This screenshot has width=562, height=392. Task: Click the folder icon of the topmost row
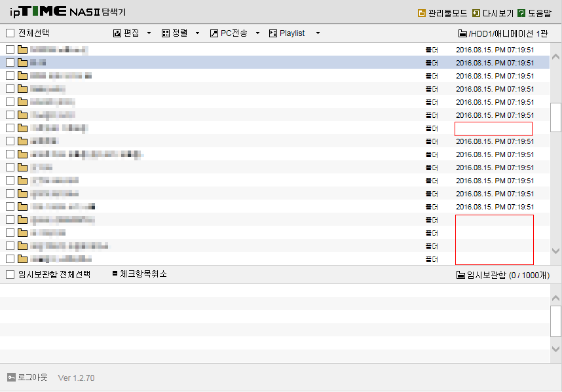(x=22, y=49)
